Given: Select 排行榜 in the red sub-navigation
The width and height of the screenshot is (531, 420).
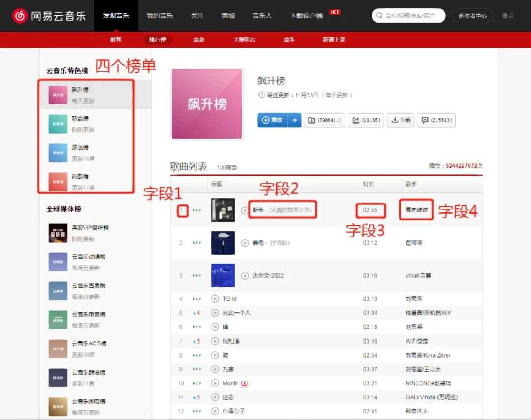Looking at the screenshot, I should pos(158,40).
